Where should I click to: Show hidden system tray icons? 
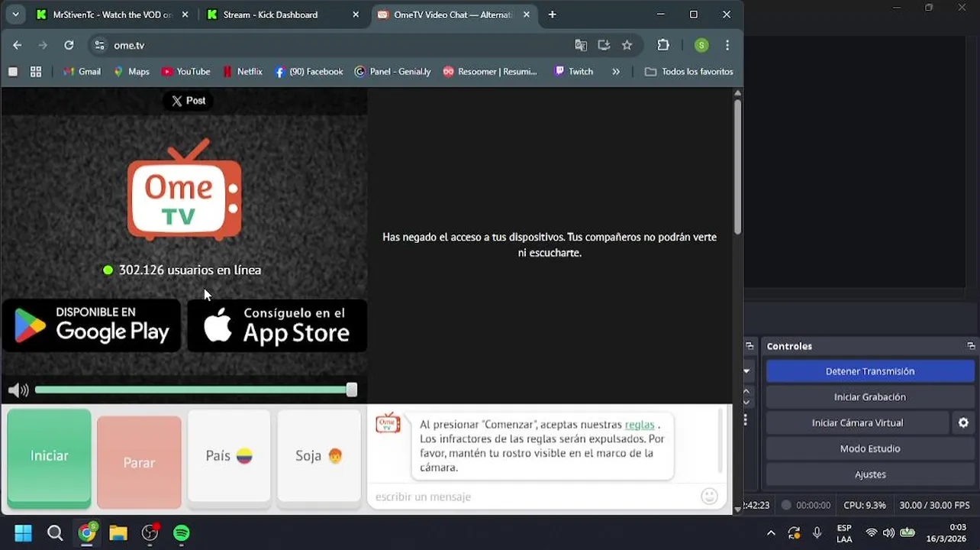771,533
